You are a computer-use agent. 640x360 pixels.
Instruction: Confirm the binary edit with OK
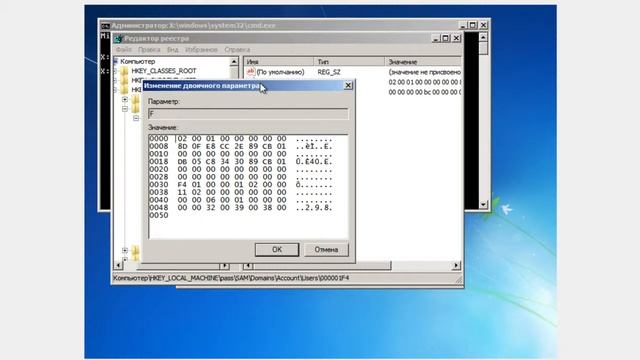click(x=277, y=249)
